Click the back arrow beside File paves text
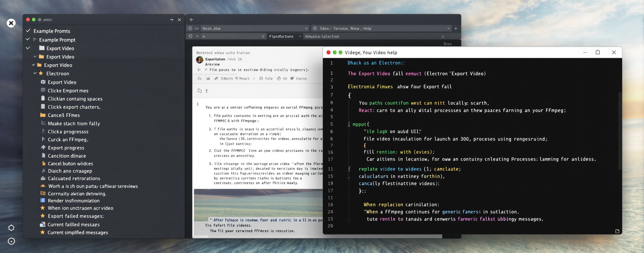 coord(199,70)
